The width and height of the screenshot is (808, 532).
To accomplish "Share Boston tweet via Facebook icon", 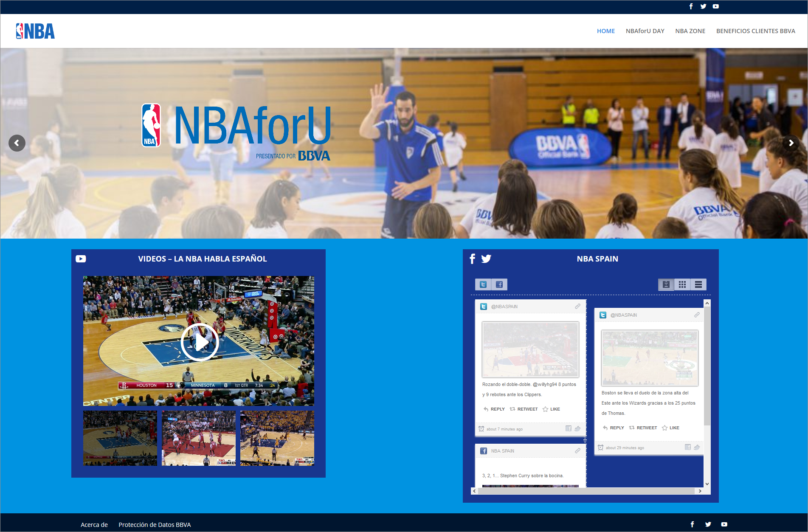I will pos(688,447).
